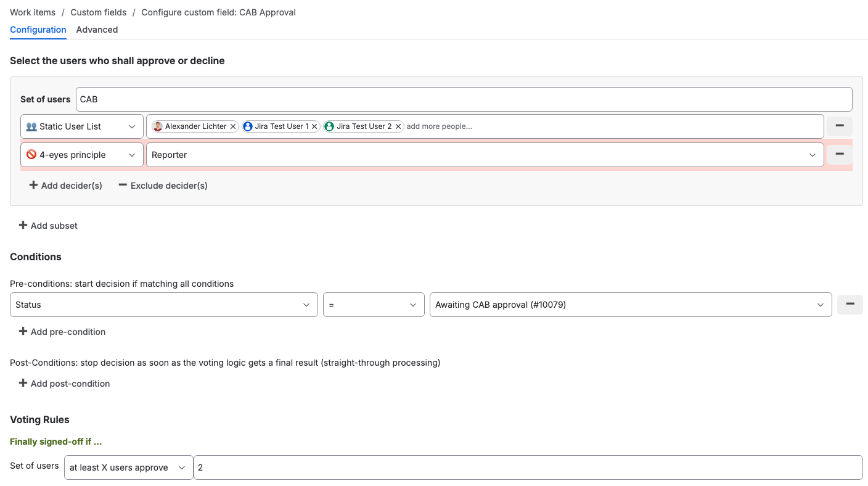Click the 'add more people...' input

(x=440, y=126)
